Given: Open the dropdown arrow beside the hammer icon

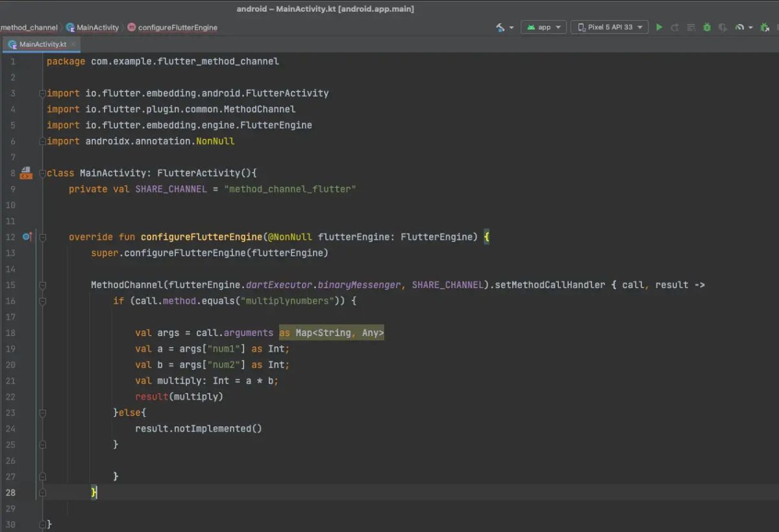Looking at the screenshot, I should coord(512,28).
